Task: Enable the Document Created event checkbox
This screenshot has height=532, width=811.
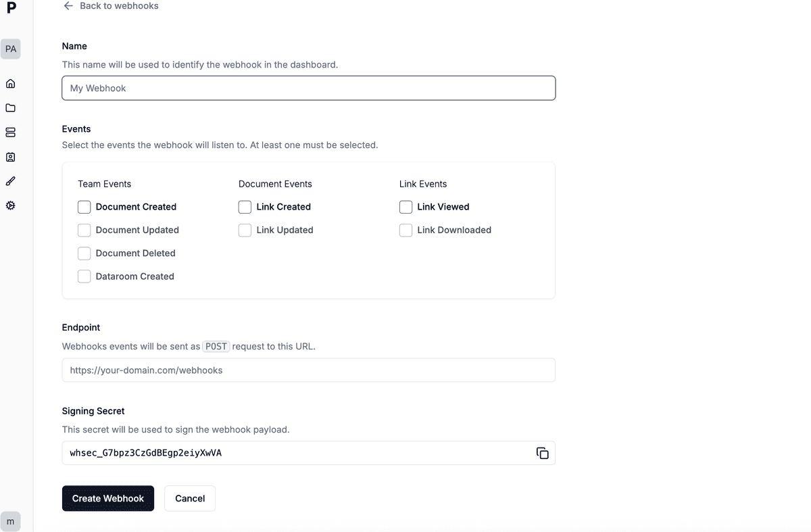Action: (x=84, y=207)
